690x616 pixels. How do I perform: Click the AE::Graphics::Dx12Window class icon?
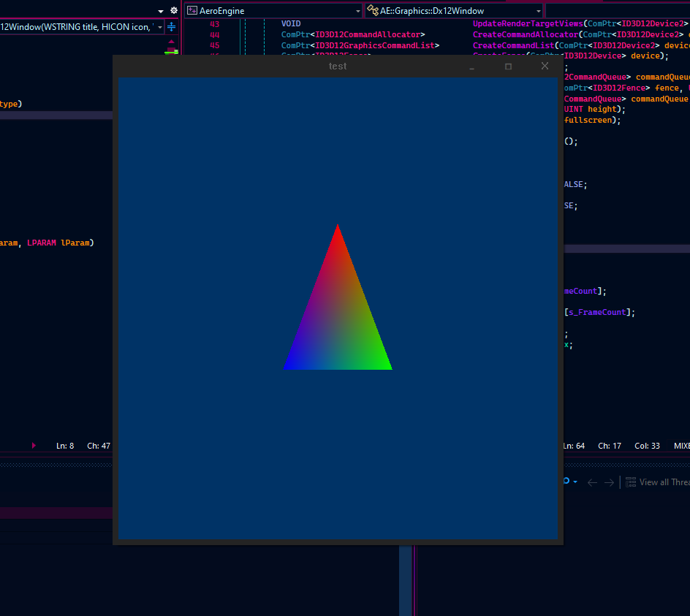coord(373,11)
